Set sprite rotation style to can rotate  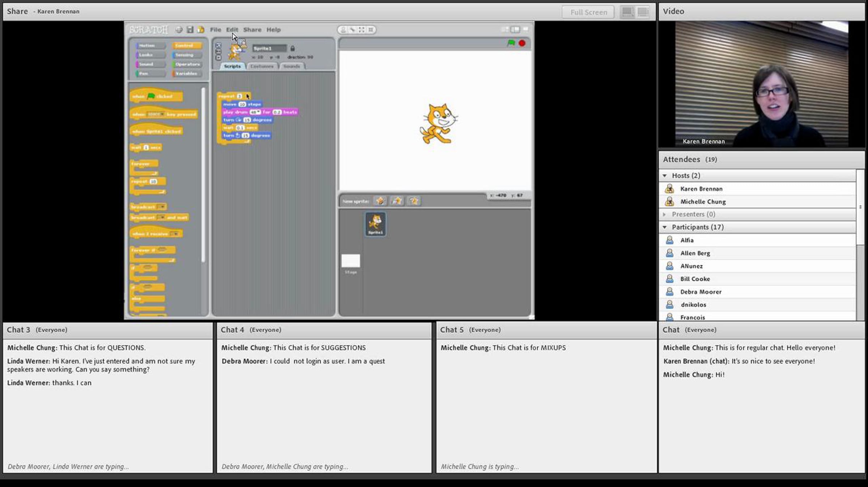coord(218,45)
